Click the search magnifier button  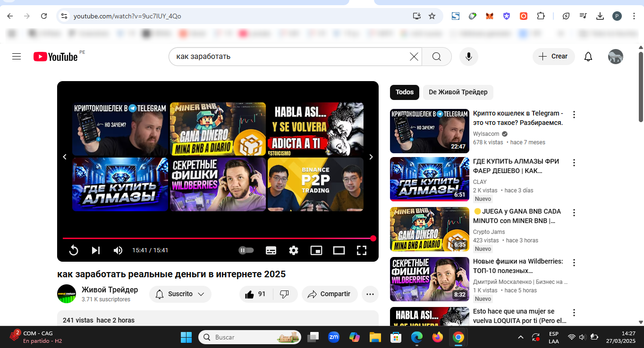coord(437,57)
